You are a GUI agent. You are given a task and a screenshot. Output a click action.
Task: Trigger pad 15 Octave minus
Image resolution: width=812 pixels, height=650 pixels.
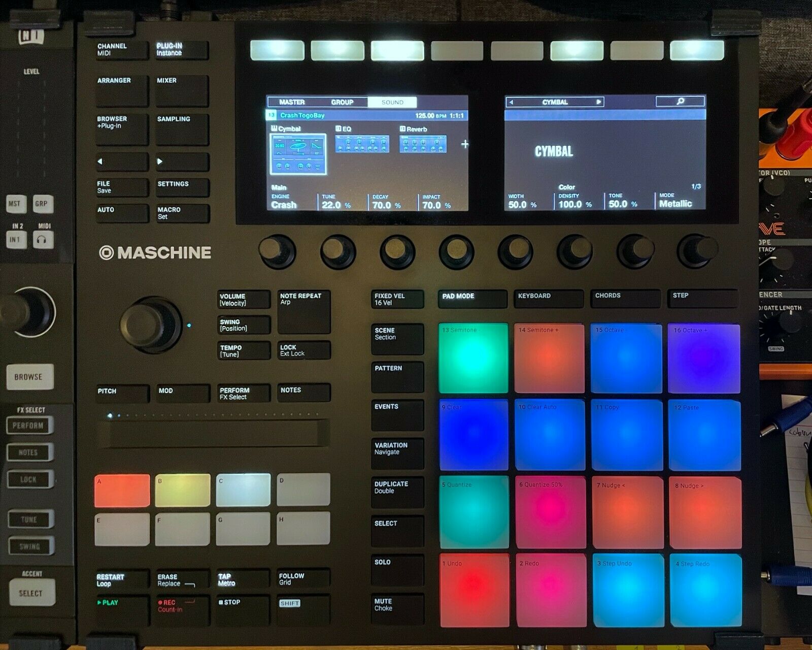[x=627, y=359]
